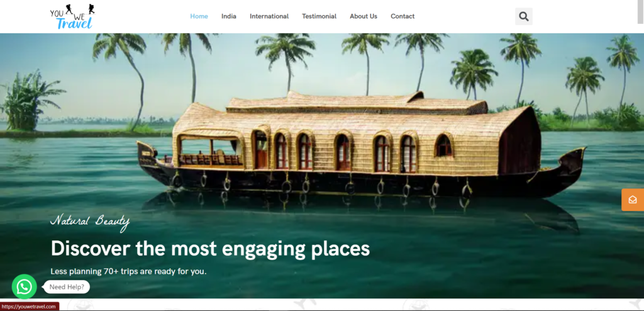Open the India menu

click(229, 16)
